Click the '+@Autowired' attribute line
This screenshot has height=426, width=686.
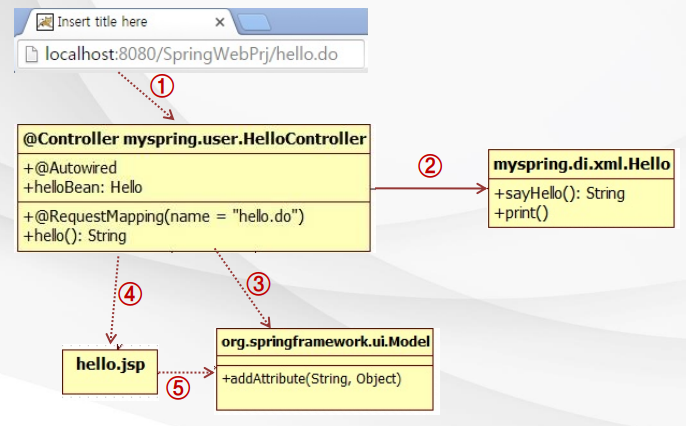70,168
